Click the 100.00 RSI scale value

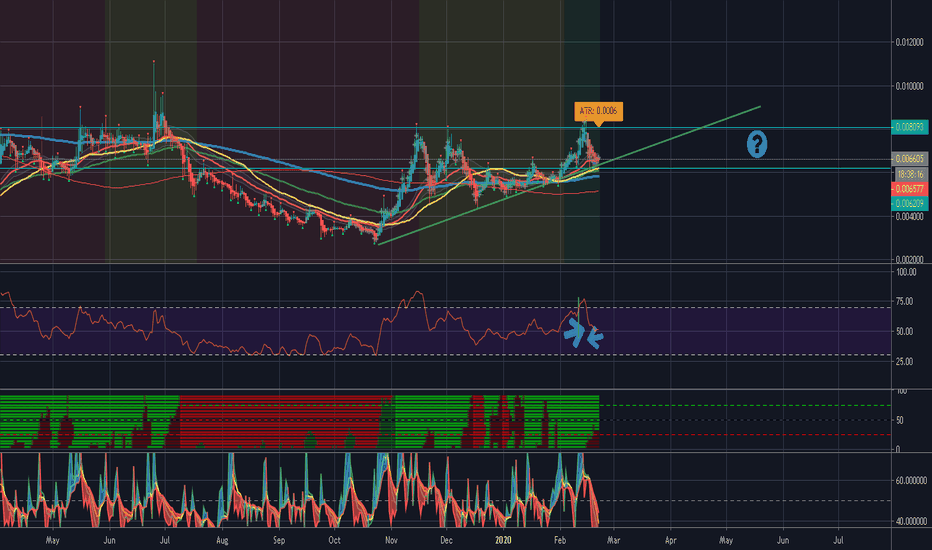[906, 272]
